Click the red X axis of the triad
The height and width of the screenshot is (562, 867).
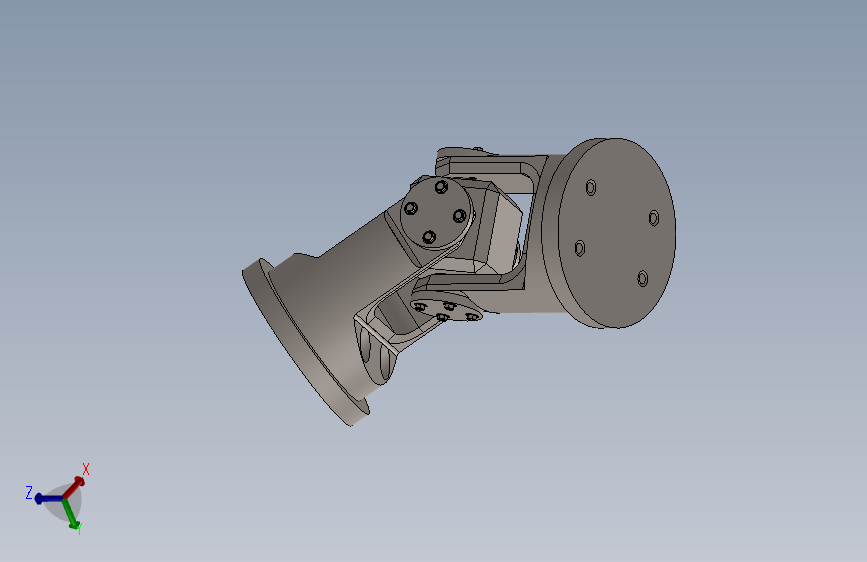tap(75, 487)
